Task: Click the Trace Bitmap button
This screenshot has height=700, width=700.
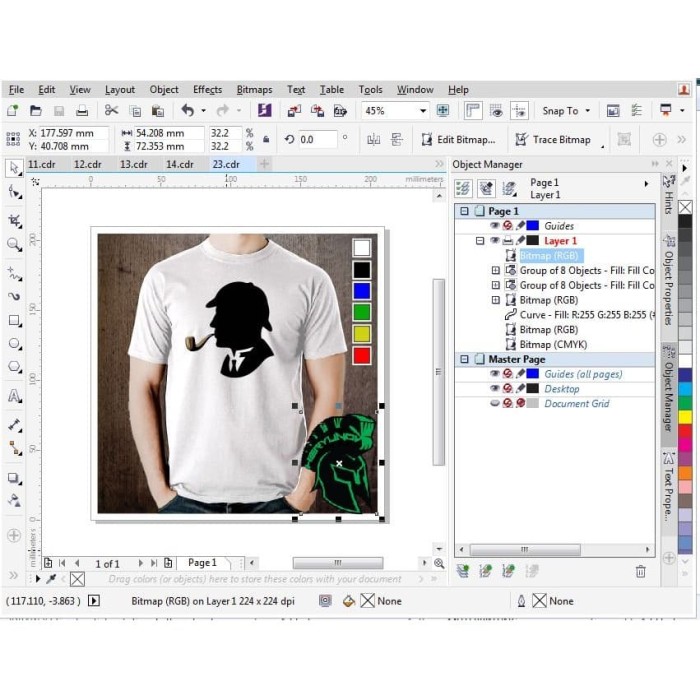Action: (x=553, y=140)
